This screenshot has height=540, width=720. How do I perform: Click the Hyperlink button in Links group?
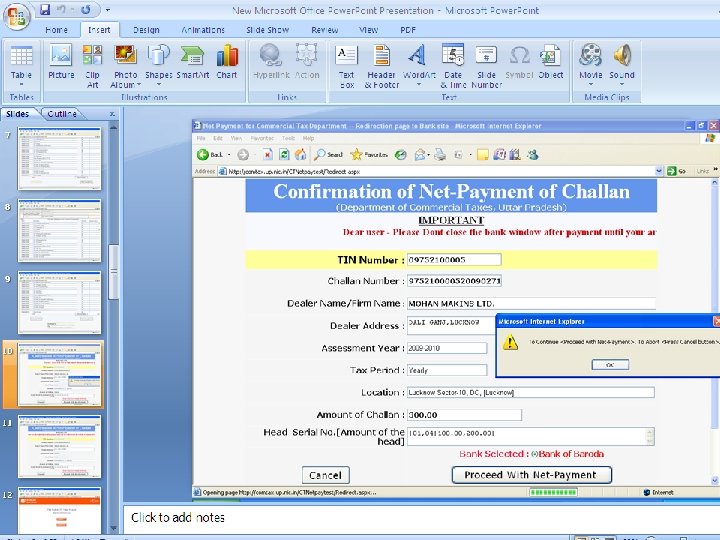coord(271,62)
